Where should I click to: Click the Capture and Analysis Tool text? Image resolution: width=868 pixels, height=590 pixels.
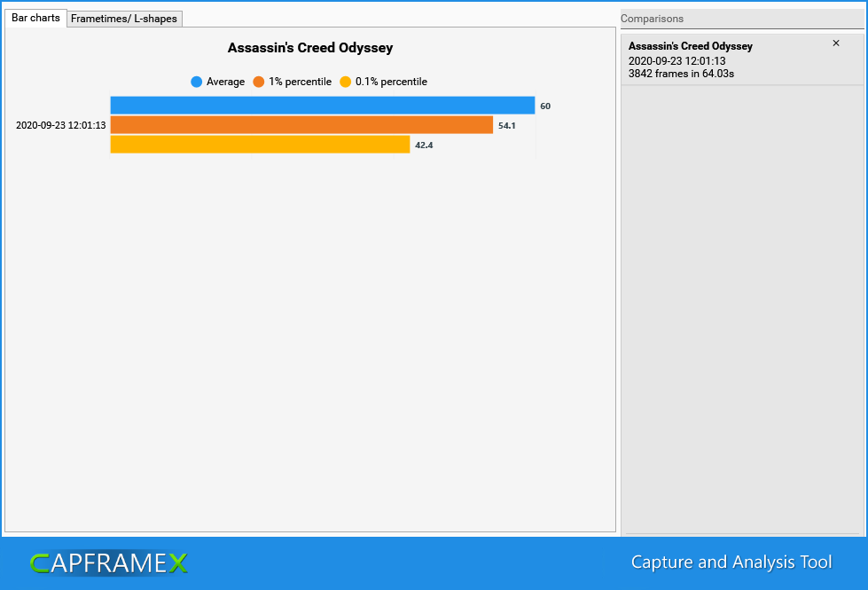[x=731, y=562]
